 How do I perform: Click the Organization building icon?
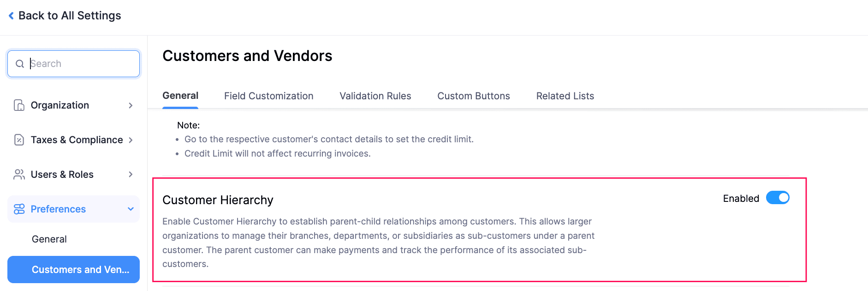click(x=19, y=105)
